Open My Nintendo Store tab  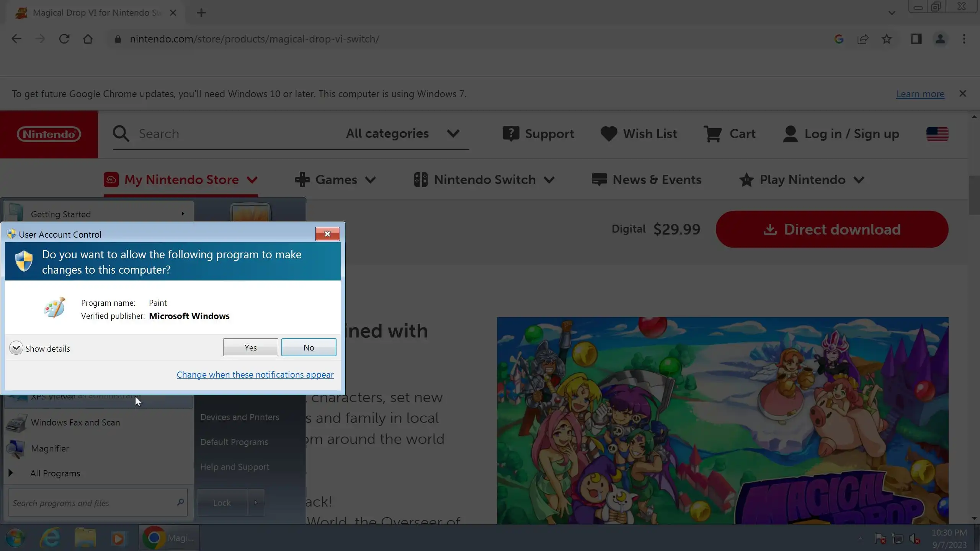point(181,180)
